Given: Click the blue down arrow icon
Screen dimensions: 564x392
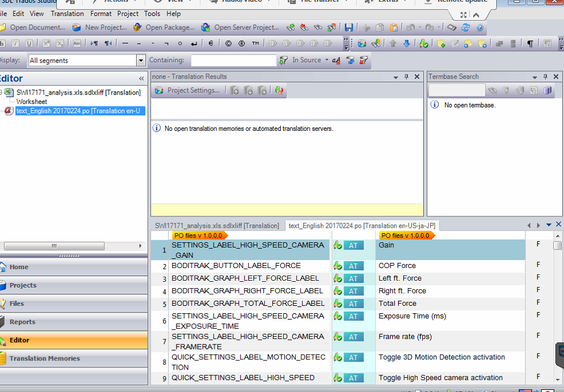Looking at the screenshot, I should tap(407, 44).
